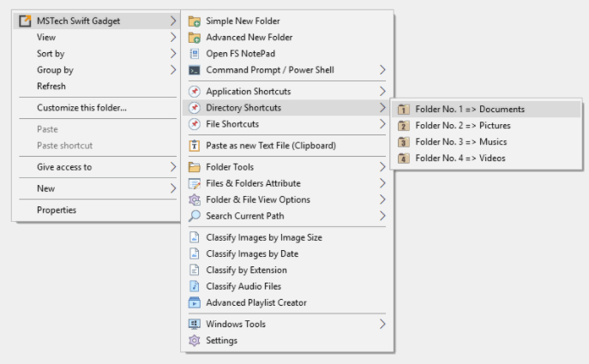Expand the Windows Tools submenu arrow

[382, 324]
